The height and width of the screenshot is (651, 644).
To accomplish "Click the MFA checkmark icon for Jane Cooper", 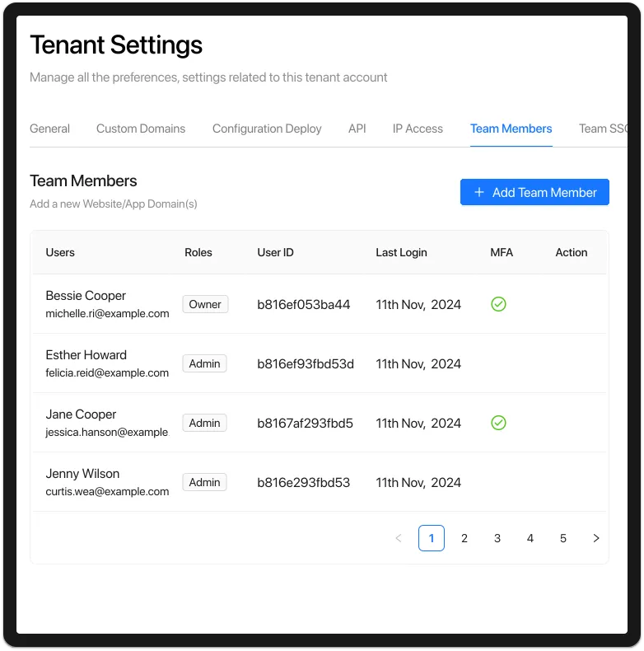I will click(x=498, y=423).
